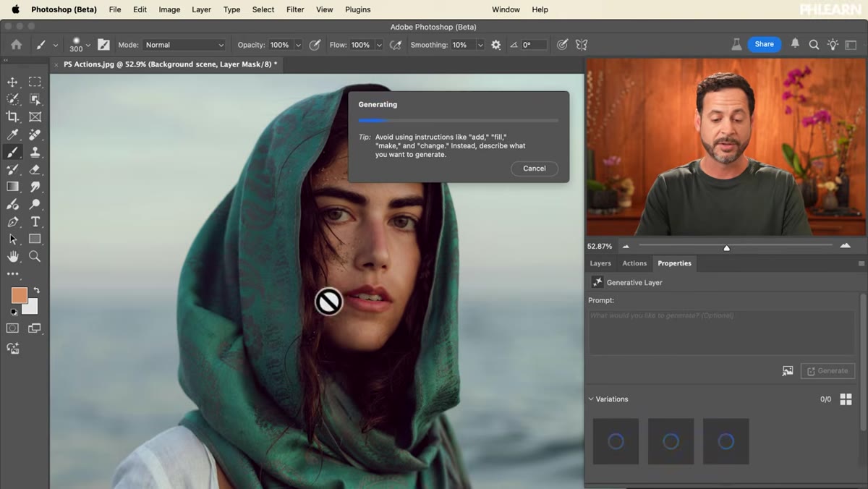Select the Brush tool in tools panel
Viewport: 868px width, 489px height.
click(x=12, y=152)
